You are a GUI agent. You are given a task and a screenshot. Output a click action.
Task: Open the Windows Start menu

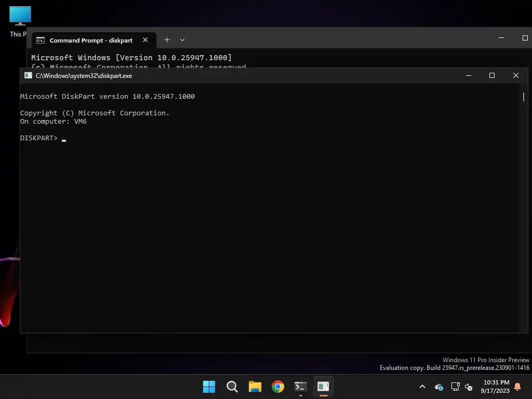209,387
